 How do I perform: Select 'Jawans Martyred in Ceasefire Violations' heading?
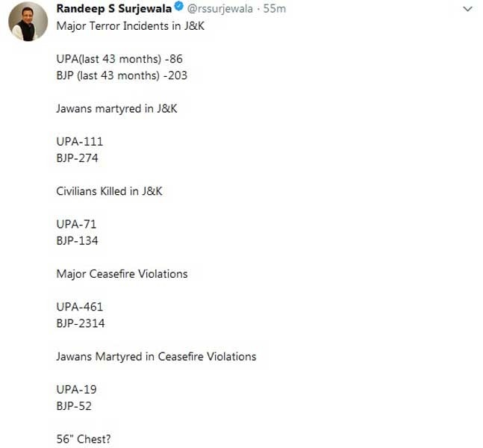click(x=156, y=356)
